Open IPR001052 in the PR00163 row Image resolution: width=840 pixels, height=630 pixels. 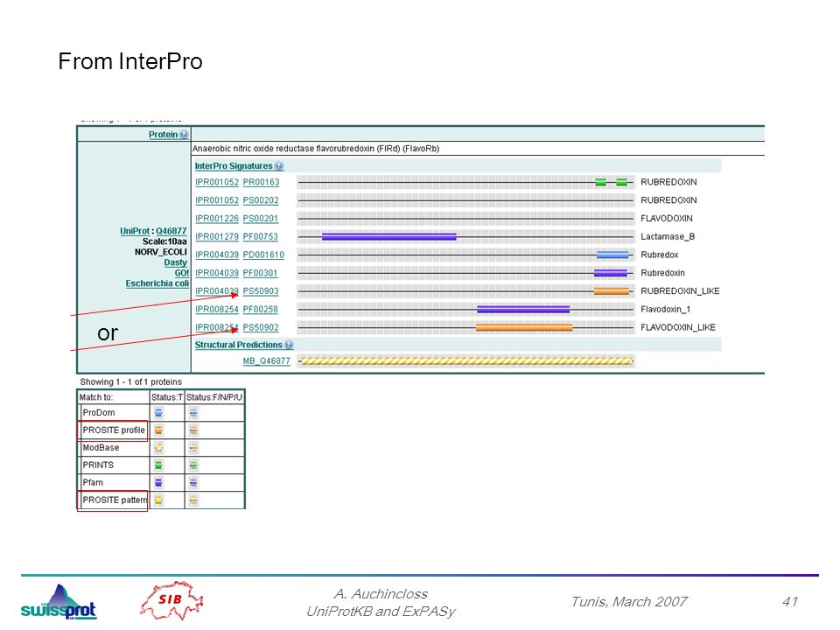217,182
